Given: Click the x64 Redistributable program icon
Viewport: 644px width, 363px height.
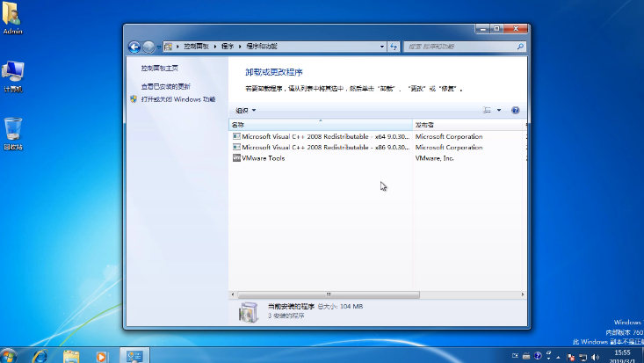Looking at the screenshot, I should [236, 136].
